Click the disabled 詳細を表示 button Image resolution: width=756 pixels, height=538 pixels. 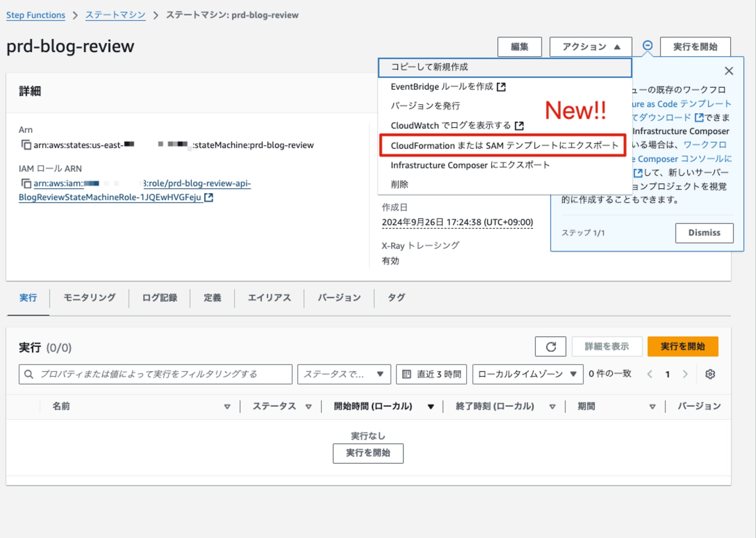tap(607, 346)
